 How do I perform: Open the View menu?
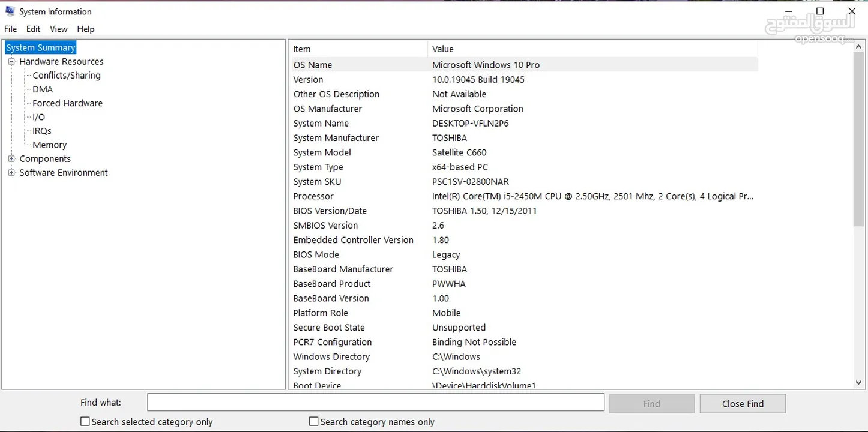(59, 29)
